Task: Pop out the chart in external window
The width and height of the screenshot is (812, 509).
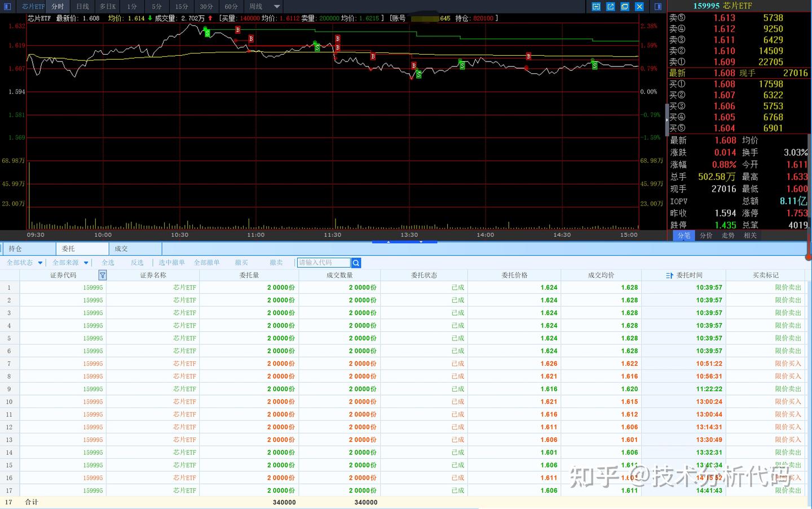Action: click(611, 7)
